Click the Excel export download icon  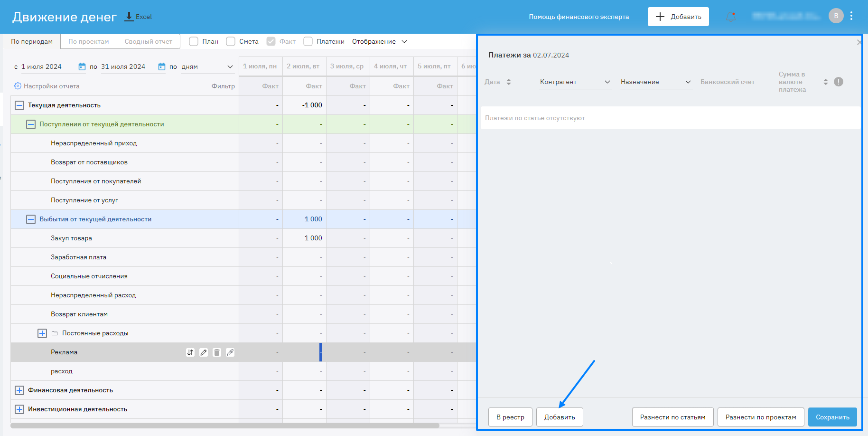pos(129,17)
